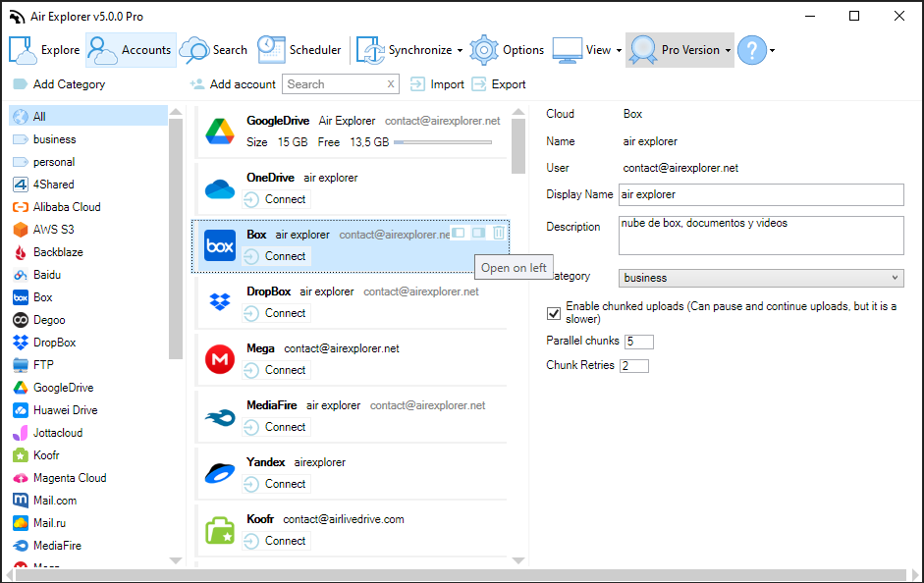Edit the Display Name field
Image resolution: width=924 pixels, height=583 pixels.
(x=761, y=195)
